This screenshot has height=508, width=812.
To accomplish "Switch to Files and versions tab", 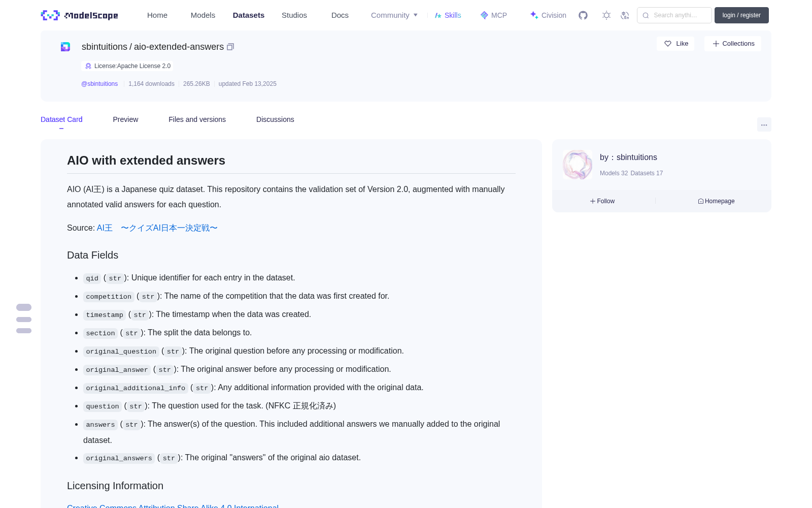I will pos(197,119).
